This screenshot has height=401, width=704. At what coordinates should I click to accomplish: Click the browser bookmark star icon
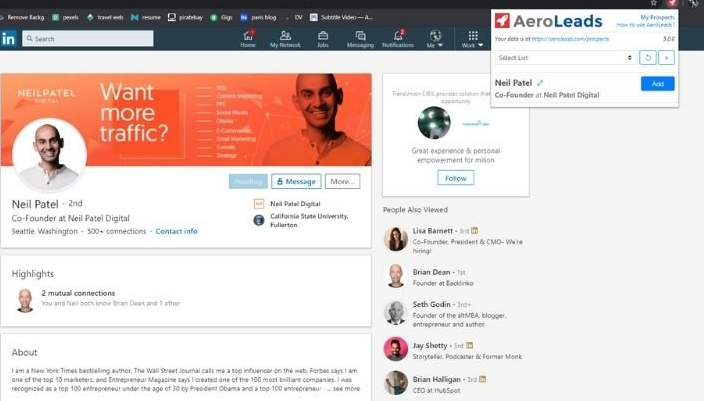point(654,3)
